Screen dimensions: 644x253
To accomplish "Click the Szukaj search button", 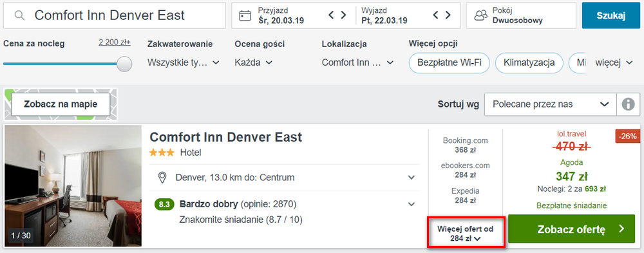I will coord(611,15).
